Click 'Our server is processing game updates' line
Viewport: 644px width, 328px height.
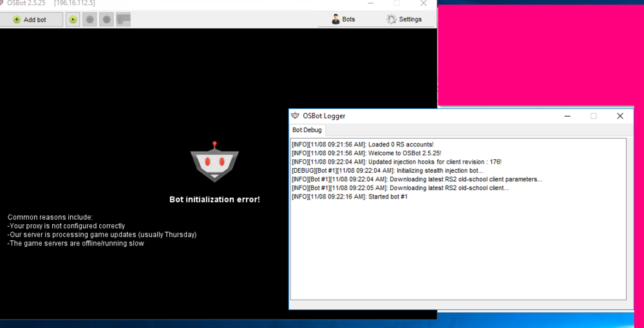(x=102, y=235)
